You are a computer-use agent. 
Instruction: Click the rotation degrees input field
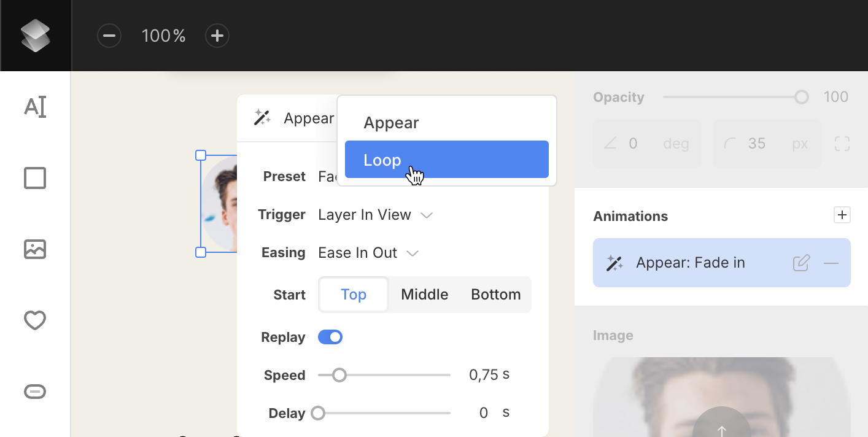pyautogui.click(x=647, y=144)
